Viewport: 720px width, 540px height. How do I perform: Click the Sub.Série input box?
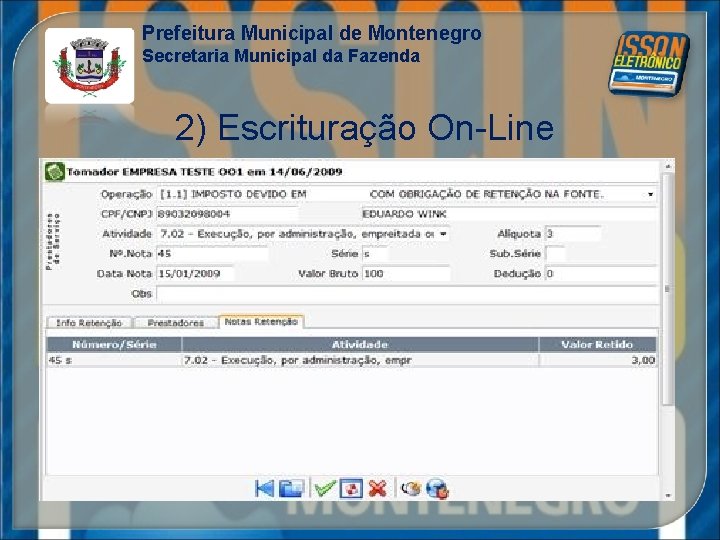555,253
